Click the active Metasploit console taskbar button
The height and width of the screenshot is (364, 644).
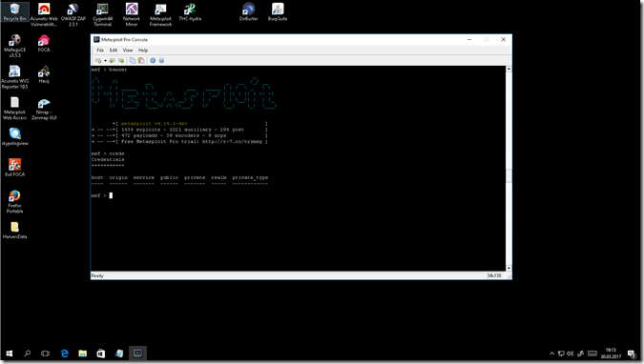pyautogui.click(x=137, y=354)
